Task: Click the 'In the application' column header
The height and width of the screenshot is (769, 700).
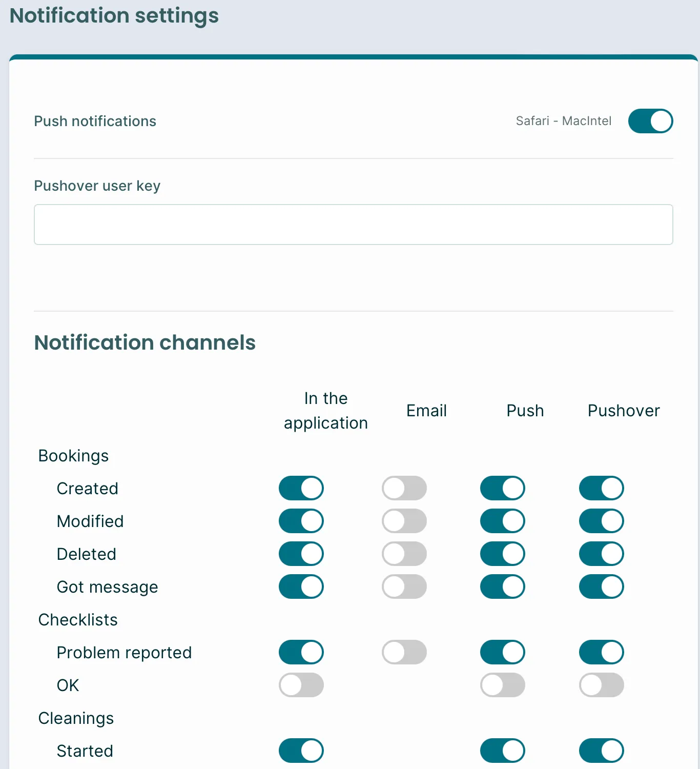Action: pyautogui.click(x=326, y=411)
